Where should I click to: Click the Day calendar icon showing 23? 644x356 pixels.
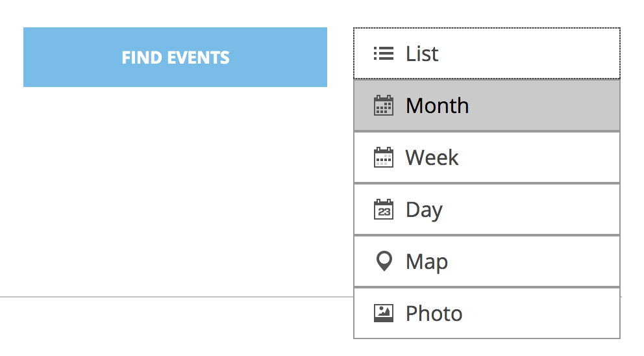384,210
